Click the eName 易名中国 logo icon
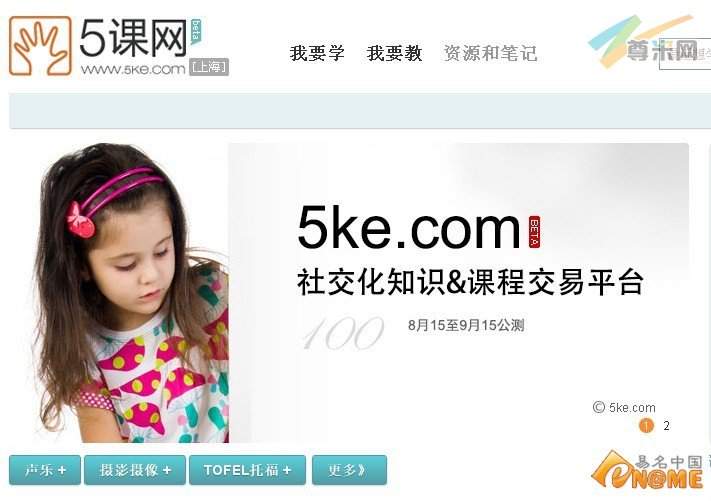This screenshot has height=501, width=711. 648,470
